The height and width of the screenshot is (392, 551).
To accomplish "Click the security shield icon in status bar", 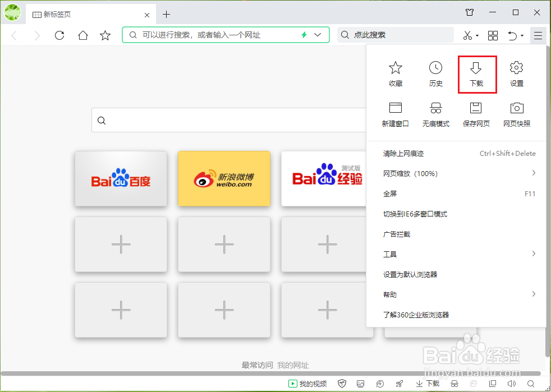I will coord(342,384).
